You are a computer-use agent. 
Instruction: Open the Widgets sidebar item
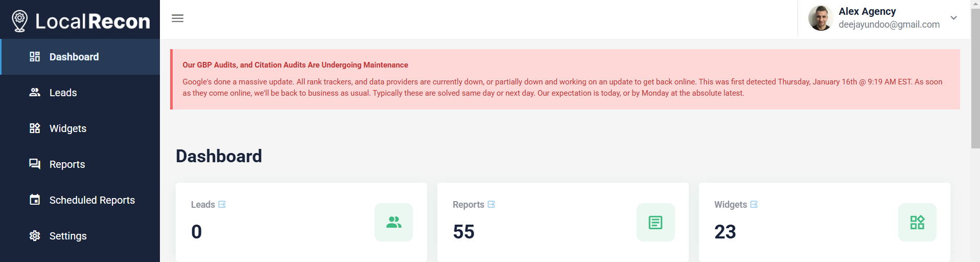(x=67, y=128)
